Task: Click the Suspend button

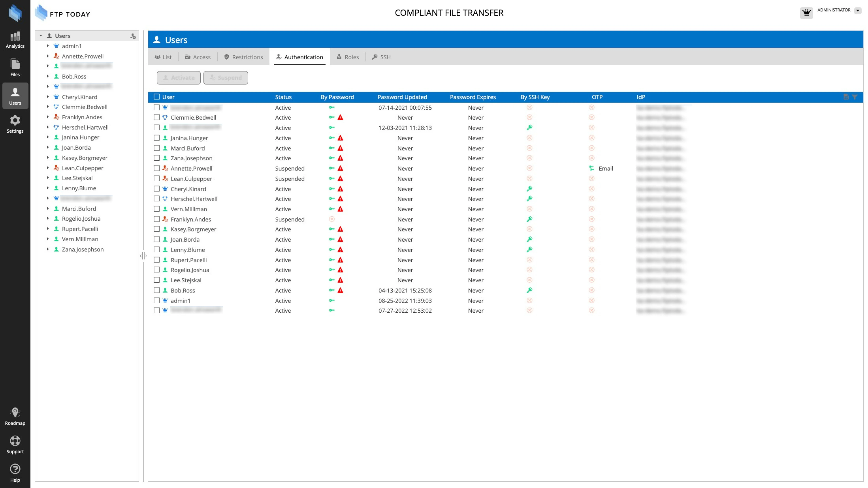Action: point(225,78)
